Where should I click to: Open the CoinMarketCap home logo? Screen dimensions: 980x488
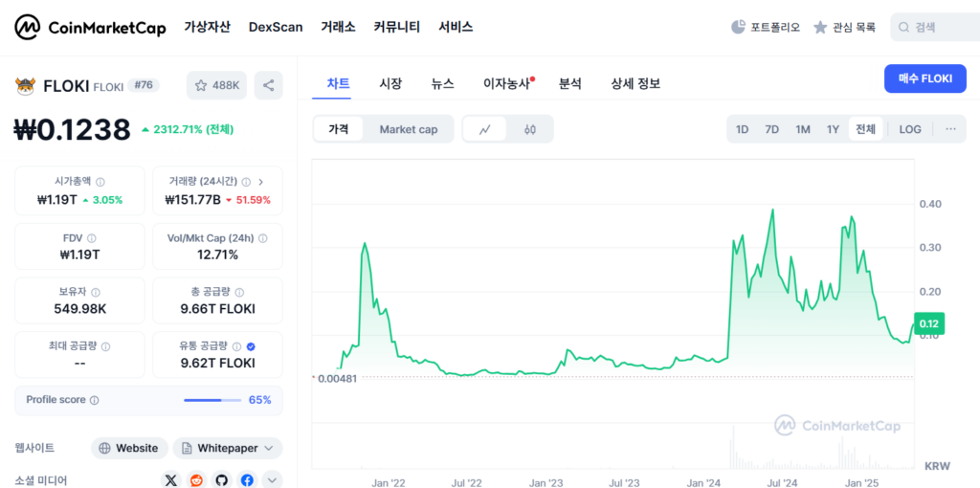pyautogui.click(x=91, y=27)
